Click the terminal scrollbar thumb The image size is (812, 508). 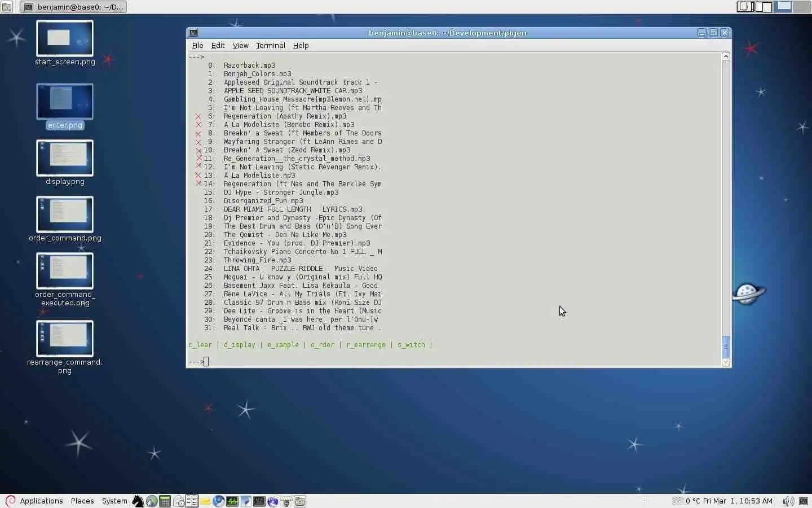[726, 347]
